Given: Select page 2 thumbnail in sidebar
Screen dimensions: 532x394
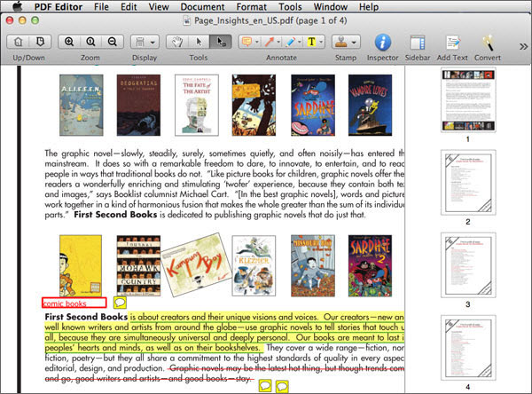Looking at the screenshot, I should click(468, 183).
